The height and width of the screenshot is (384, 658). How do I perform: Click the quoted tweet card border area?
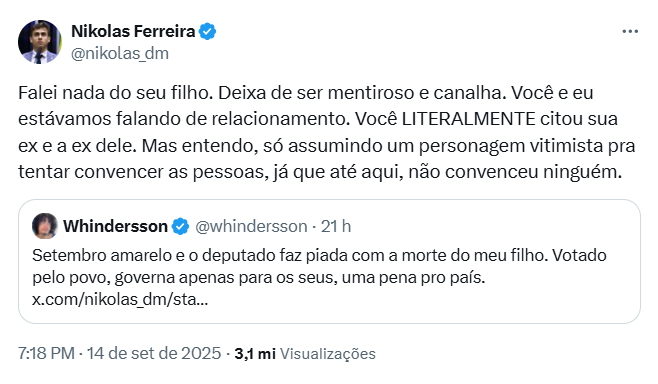click(x=329, y=261)
